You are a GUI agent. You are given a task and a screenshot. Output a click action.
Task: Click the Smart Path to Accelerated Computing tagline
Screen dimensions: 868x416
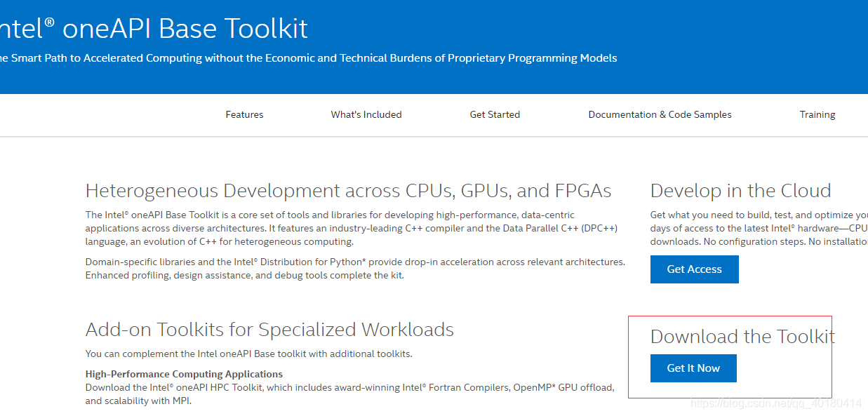pyautogui.click(x=308, y=58)
